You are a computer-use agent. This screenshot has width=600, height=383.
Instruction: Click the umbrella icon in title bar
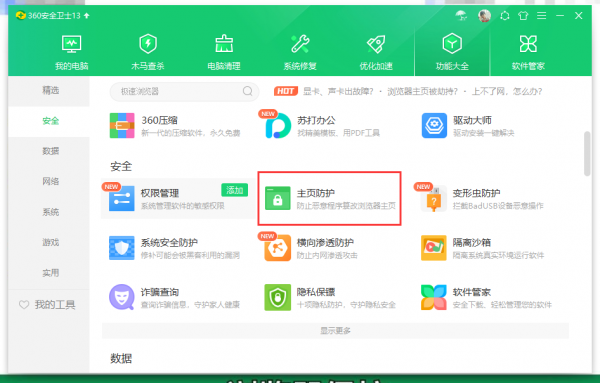pos(461,16)
